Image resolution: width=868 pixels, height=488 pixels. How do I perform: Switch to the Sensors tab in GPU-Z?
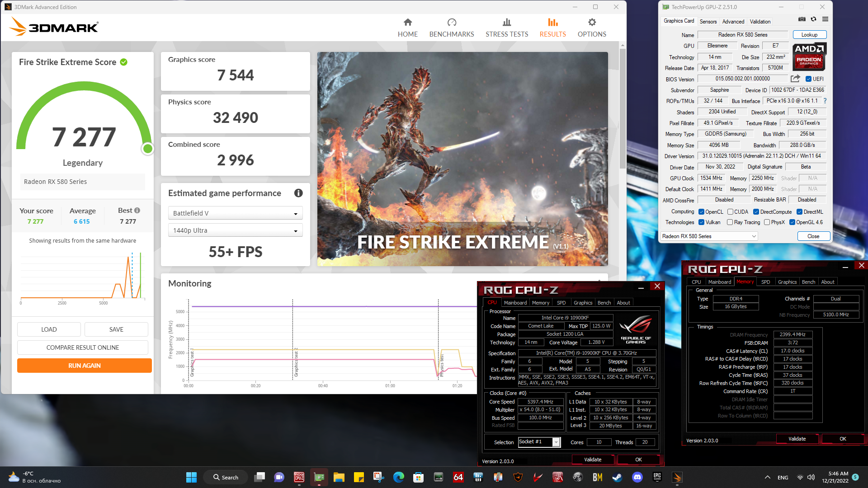pyautogui.click(x=708, y=21)
